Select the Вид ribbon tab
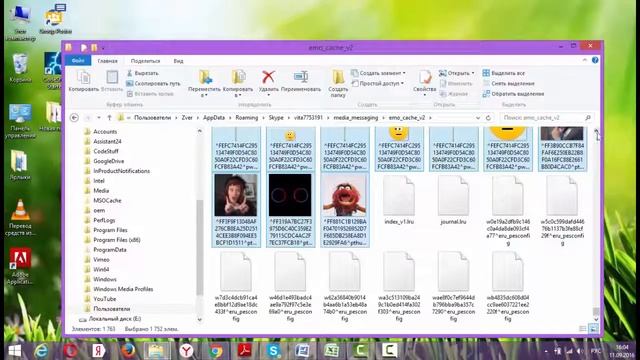Screen dimensions: 640x360 (x=178, y=61)
